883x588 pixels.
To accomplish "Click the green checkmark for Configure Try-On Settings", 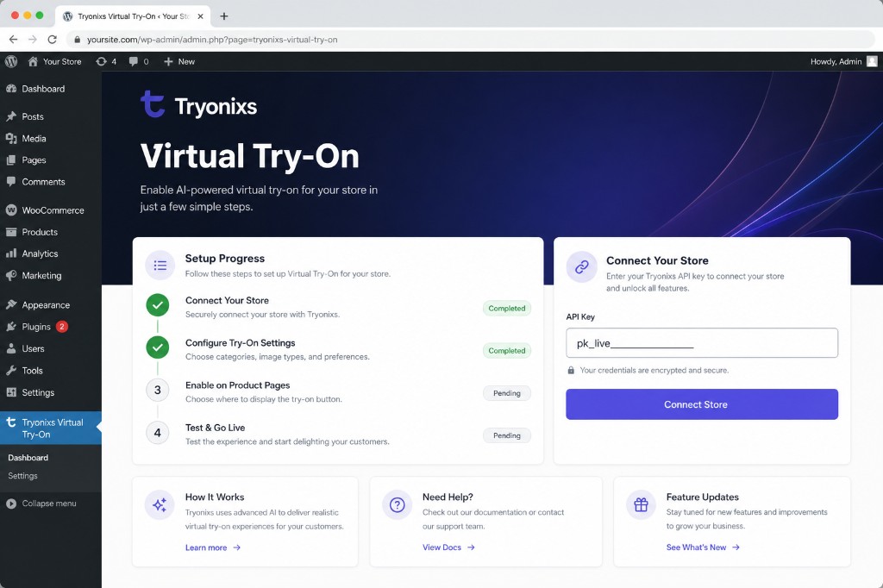I will click(x=158, y=347).
